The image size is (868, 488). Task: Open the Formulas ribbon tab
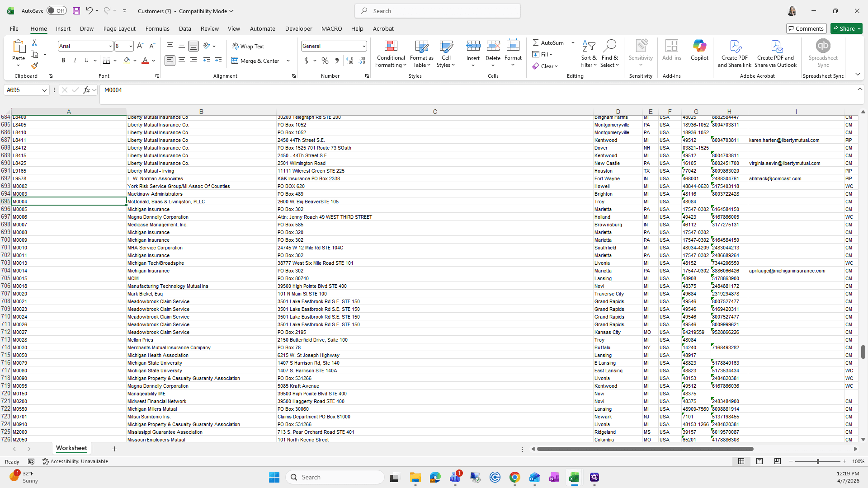click(x=157, y=28)
